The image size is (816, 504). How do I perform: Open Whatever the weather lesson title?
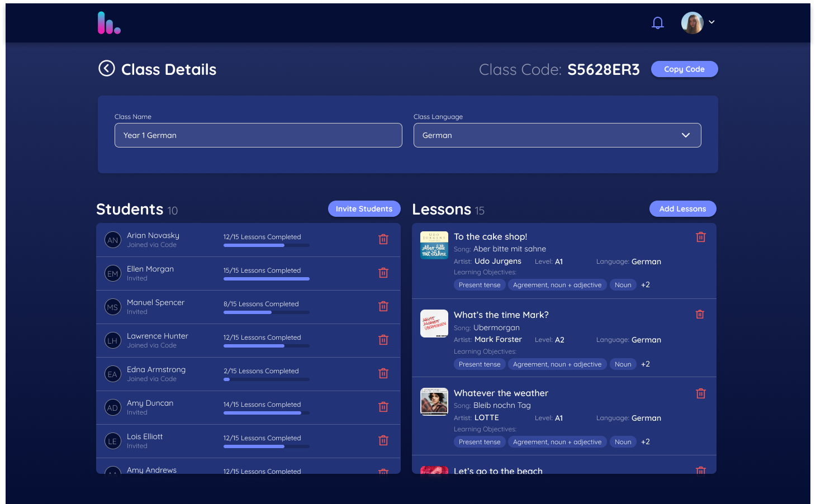coord(501,393)
